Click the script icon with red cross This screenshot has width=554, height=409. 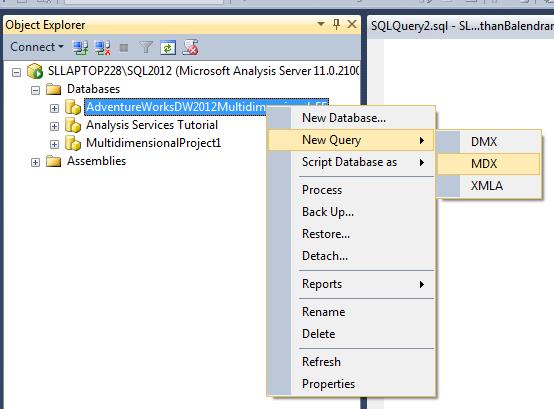coord(190,47)
